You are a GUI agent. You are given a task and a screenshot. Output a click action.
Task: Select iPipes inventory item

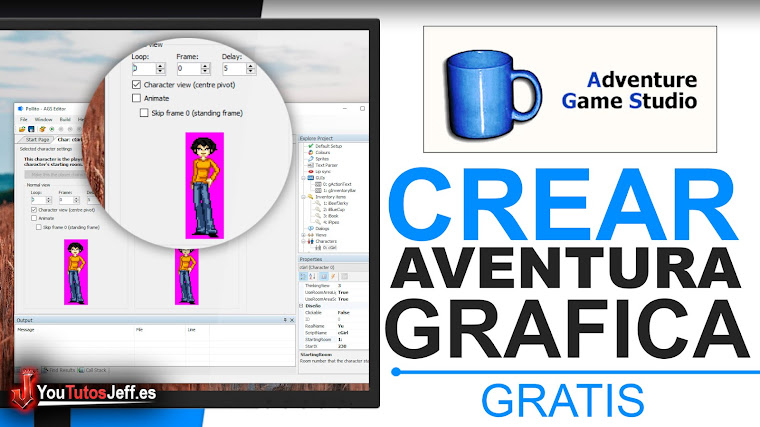click(x=332, y=222)
